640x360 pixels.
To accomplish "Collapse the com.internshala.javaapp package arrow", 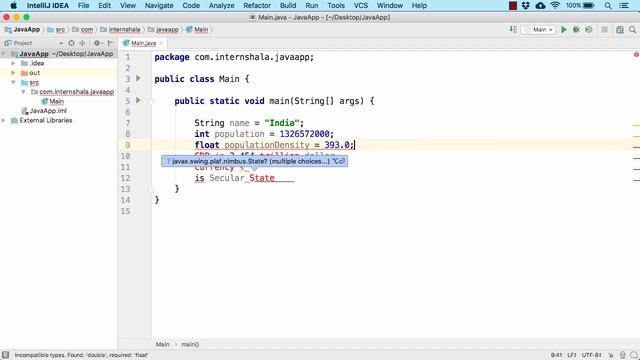I will tap(23, 92).
